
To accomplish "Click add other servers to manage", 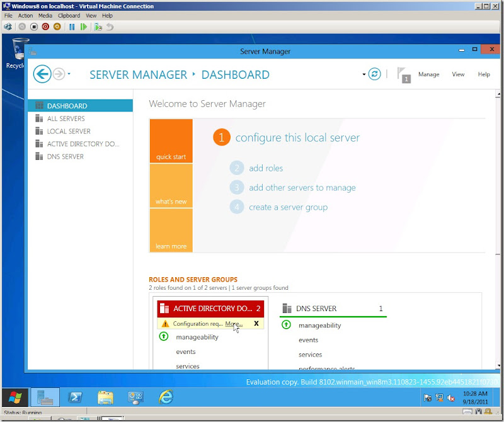I will tap(302, 188).
